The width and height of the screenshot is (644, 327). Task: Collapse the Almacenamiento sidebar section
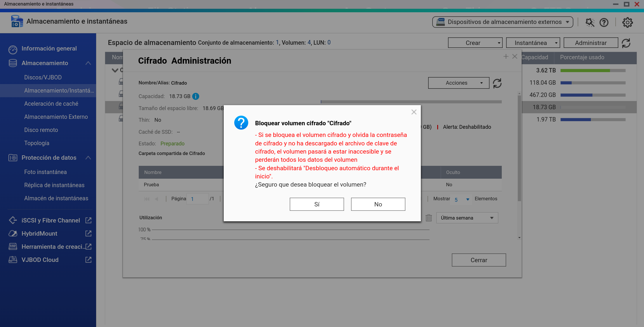(88, 63)
